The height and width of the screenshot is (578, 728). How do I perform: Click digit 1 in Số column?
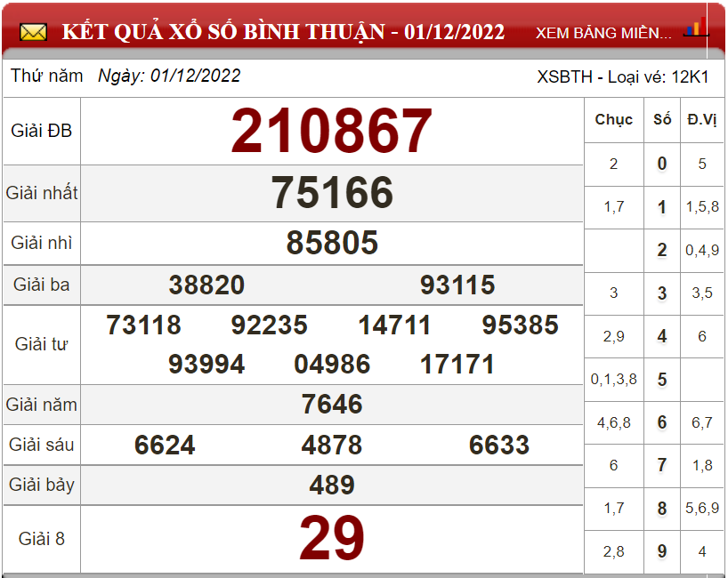tap(662, 207)
